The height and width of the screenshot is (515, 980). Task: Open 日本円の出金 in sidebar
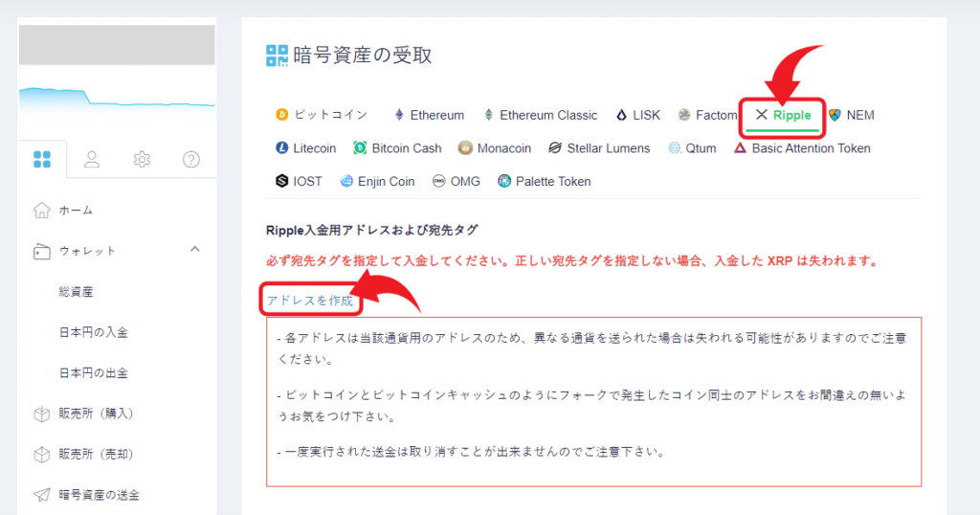point(94,373)
